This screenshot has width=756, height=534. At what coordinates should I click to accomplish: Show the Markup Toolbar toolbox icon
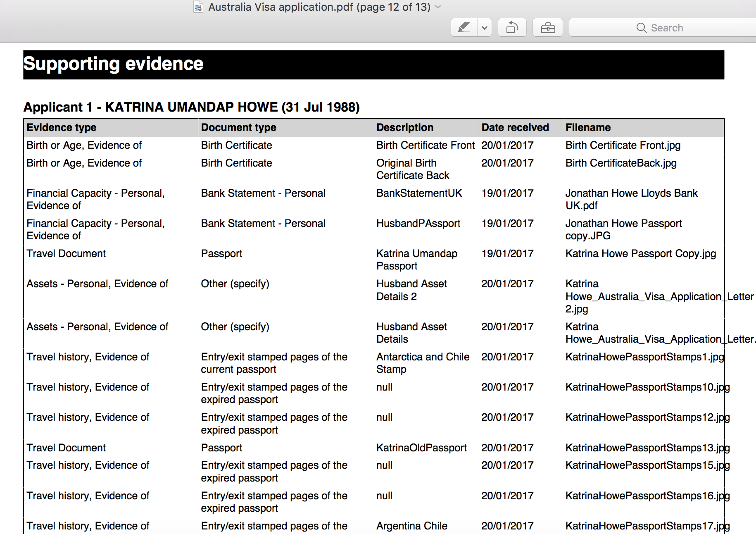click(x=548, y=28)
